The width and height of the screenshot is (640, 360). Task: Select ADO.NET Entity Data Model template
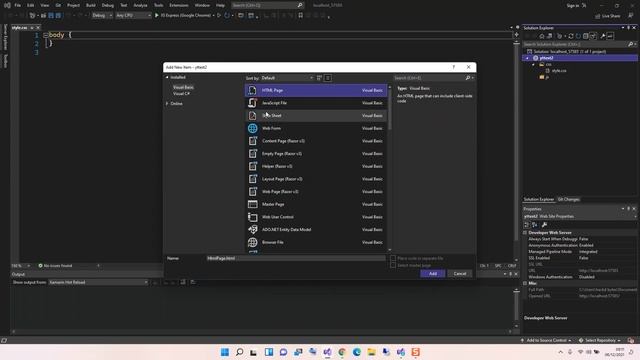tap(316, 229)
